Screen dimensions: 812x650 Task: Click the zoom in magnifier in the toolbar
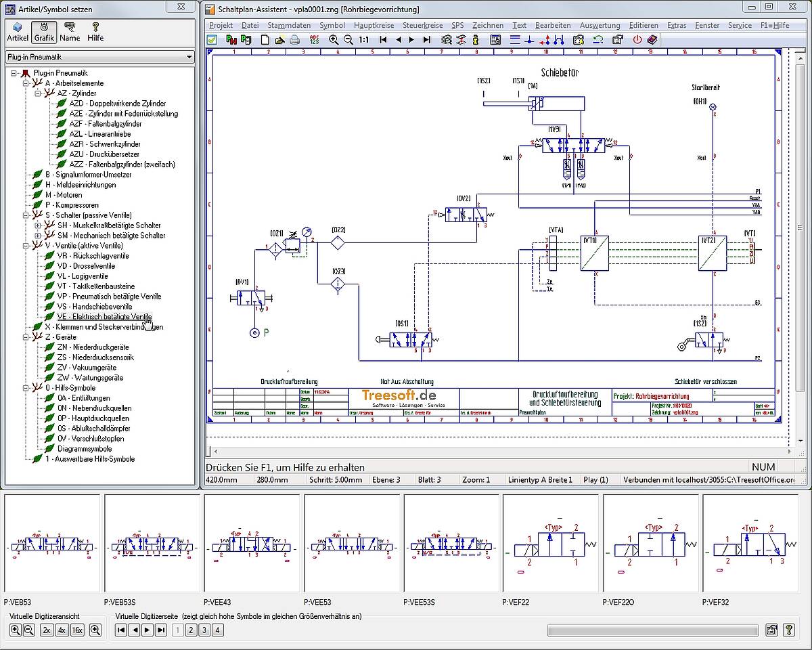pyautogui.click(x=334, y=40)
